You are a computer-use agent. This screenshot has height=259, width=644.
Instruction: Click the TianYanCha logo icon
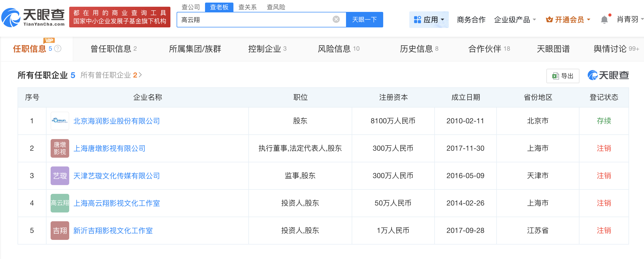point(11,18)
